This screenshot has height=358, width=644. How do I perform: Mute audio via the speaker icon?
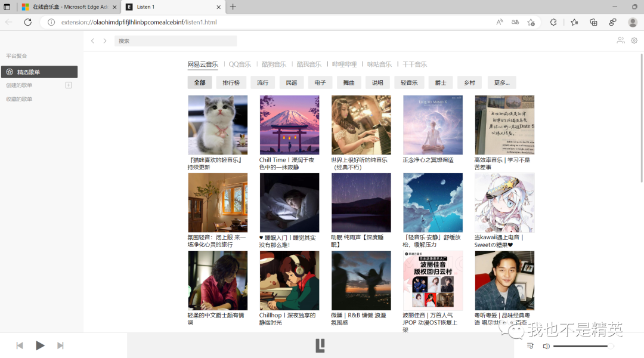tap(546, 345)
